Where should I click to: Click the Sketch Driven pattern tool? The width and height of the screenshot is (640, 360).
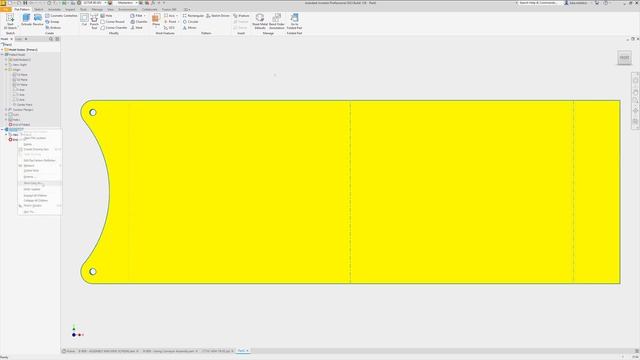[218, 16]
